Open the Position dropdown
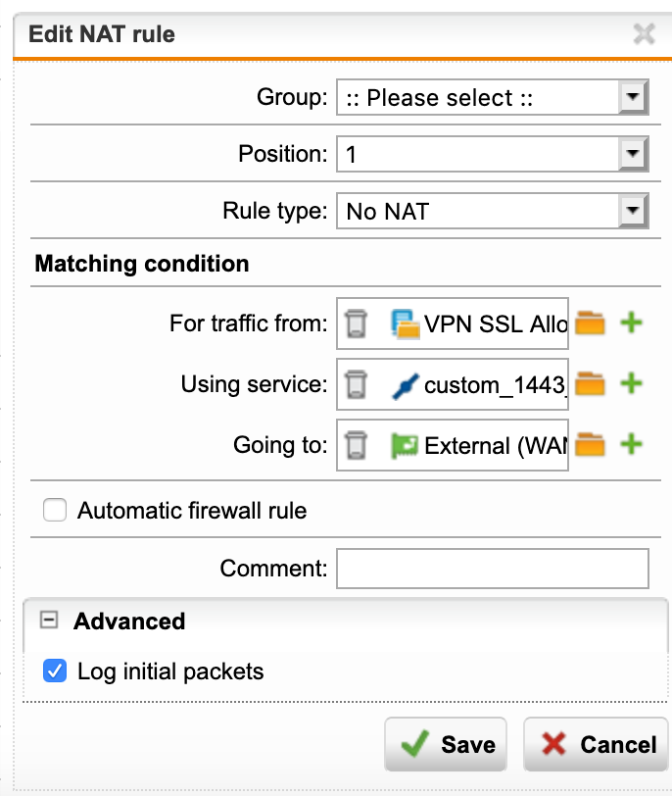672x796 pixels. [x=493, y=154]
